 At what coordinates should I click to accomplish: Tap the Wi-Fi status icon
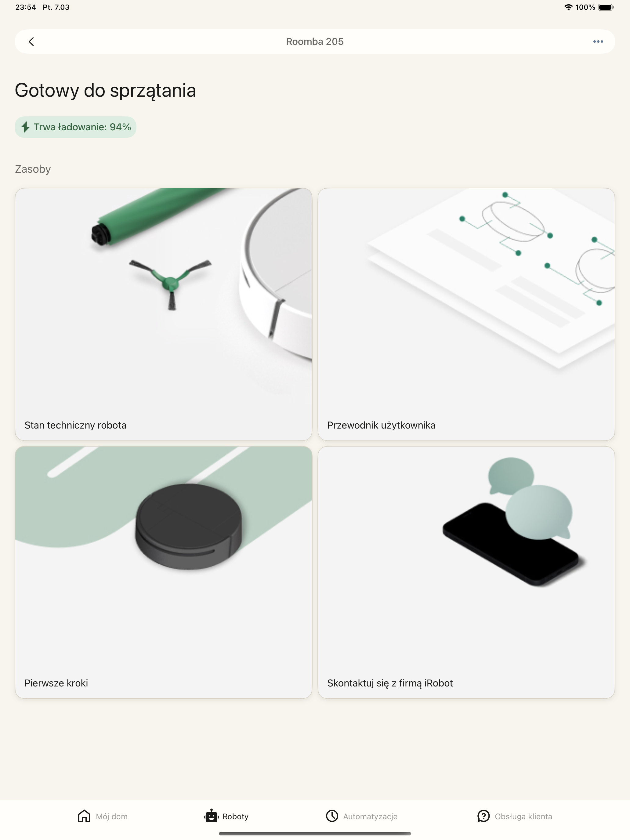pos(568,7)
